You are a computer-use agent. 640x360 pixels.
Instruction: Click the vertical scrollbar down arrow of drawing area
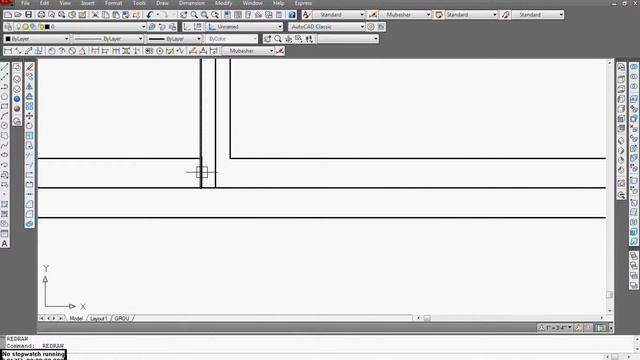(609, 311)
